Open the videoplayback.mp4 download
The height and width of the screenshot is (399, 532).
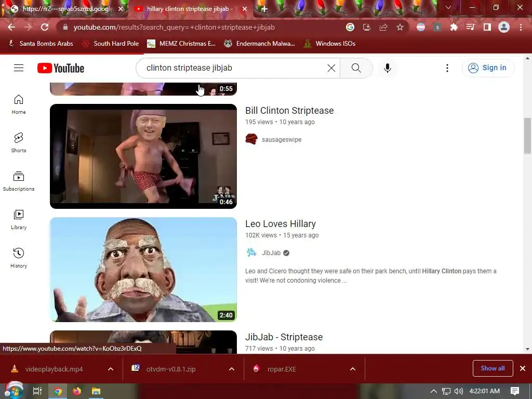click(54, 369)
